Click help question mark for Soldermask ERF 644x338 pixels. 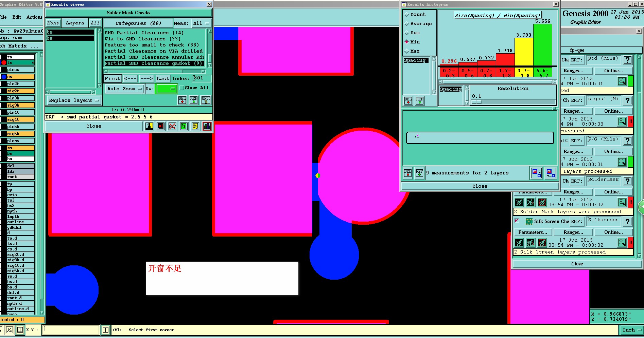tap(628, 181)
